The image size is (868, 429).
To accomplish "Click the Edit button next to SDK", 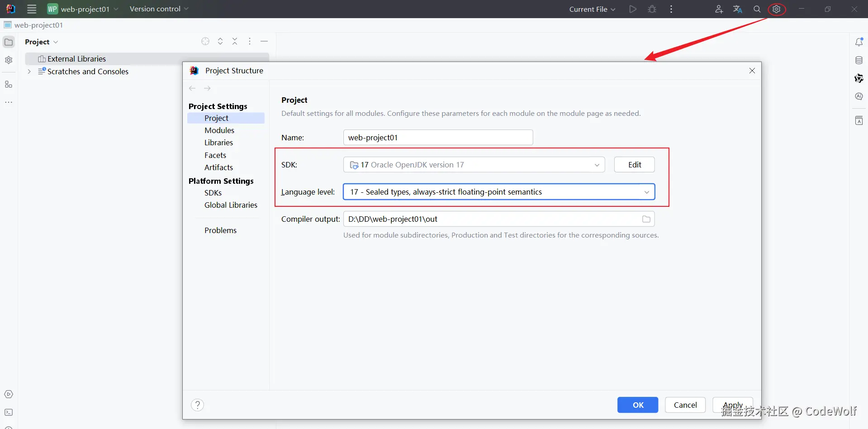I will tap(634, 165).
